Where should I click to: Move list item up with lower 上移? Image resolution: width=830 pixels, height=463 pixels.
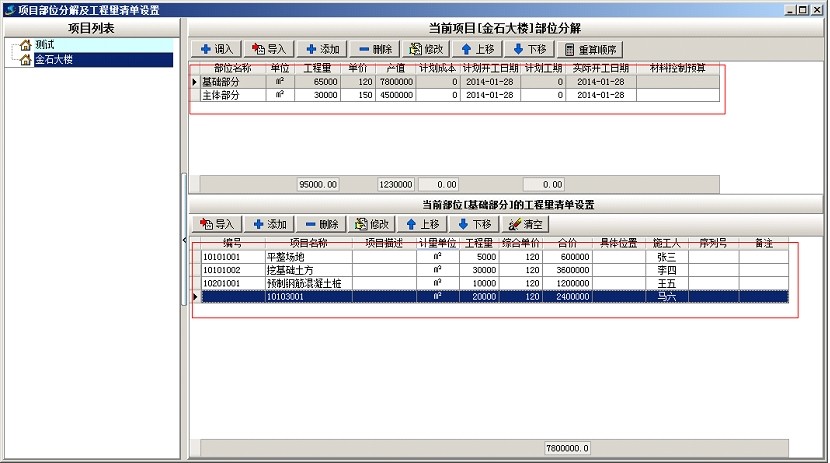(x=425, y=225)
